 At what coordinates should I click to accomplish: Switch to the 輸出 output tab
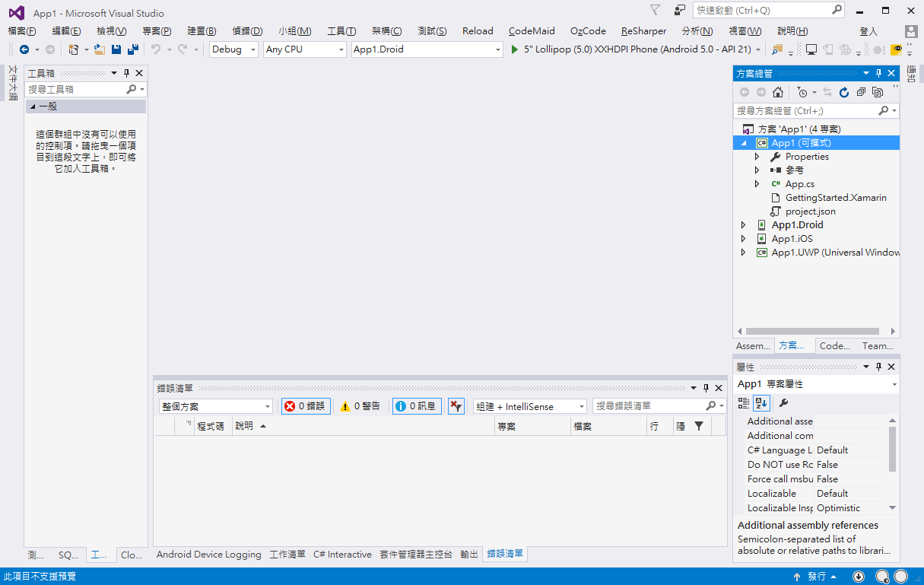[469, 555]
